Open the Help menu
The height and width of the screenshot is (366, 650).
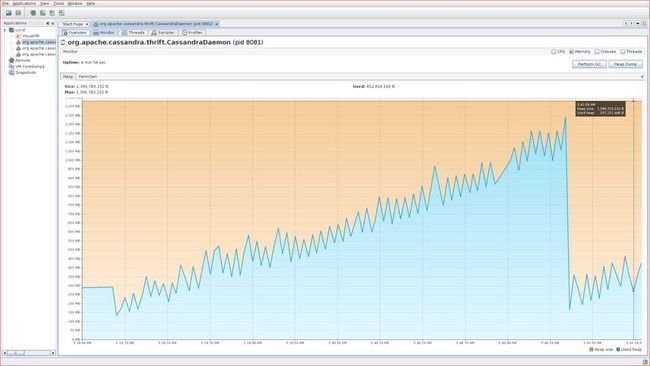[x=91, y=3]
